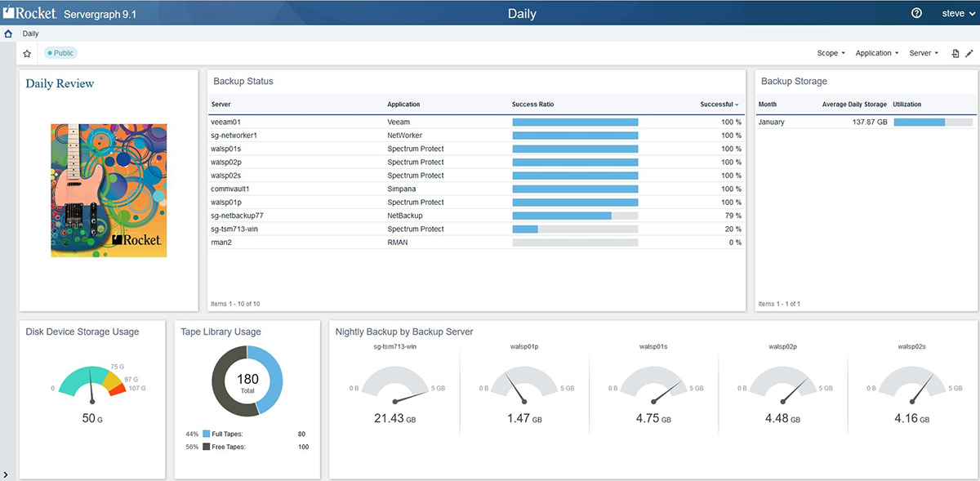980x481 pixels.
Task: Click the Nightly Backup by Backup Server title
Action: (x=404, y=332)
